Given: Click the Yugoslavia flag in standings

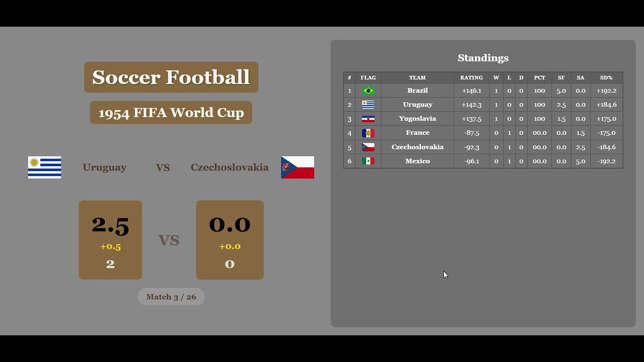Looking at the screenshot, I should pyautogui.click(x=368, y=119).
